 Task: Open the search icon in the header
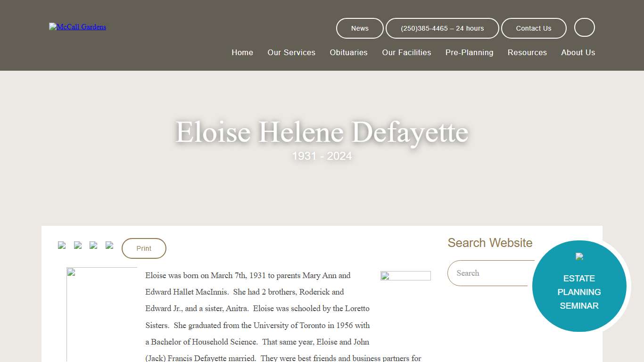pyautogui.click(x=584, y=27)
